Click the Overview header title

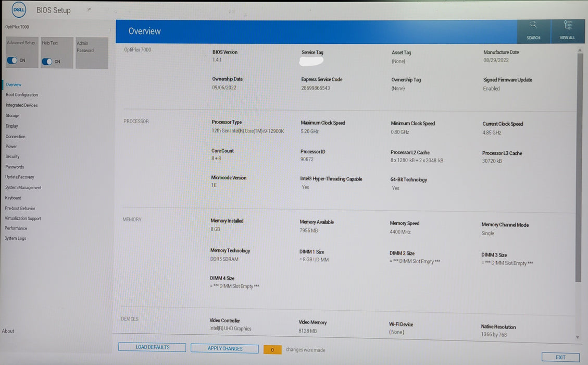(144, 31)
